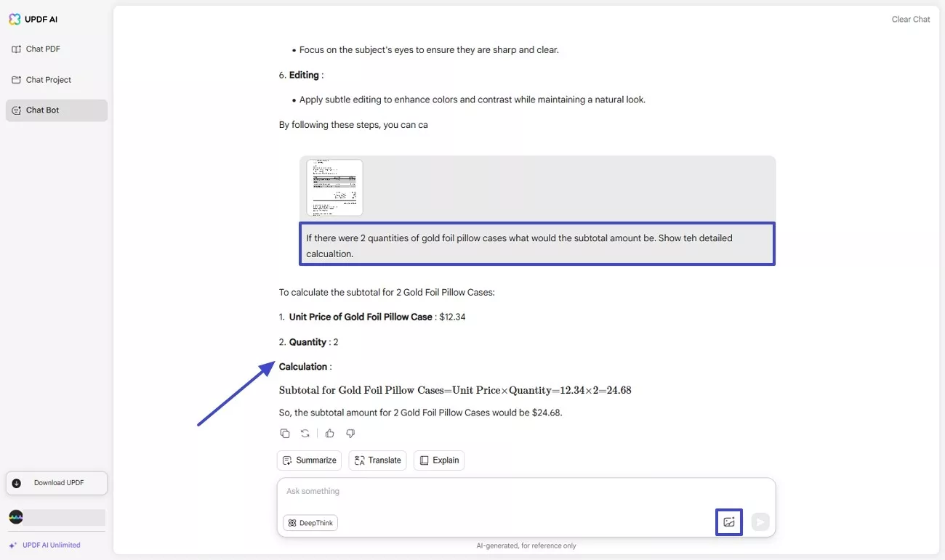
Task: Click the 'Focus on the subject's eyes' bullet
Action: pyautogui.click(x=429, y=51)
